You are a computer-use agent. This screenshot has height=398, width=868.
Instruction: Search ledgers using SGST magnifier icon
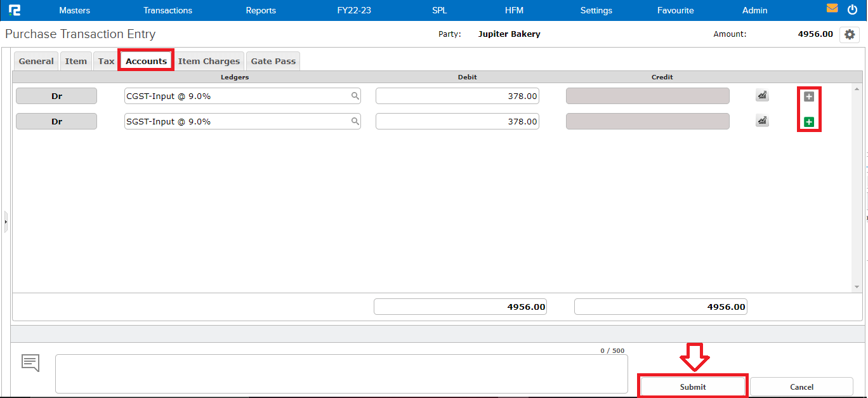point(355,121)
